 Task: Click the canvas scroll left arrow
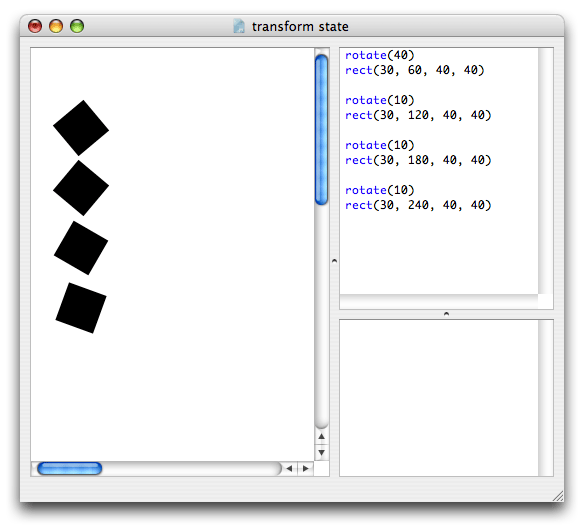[289, 468]
